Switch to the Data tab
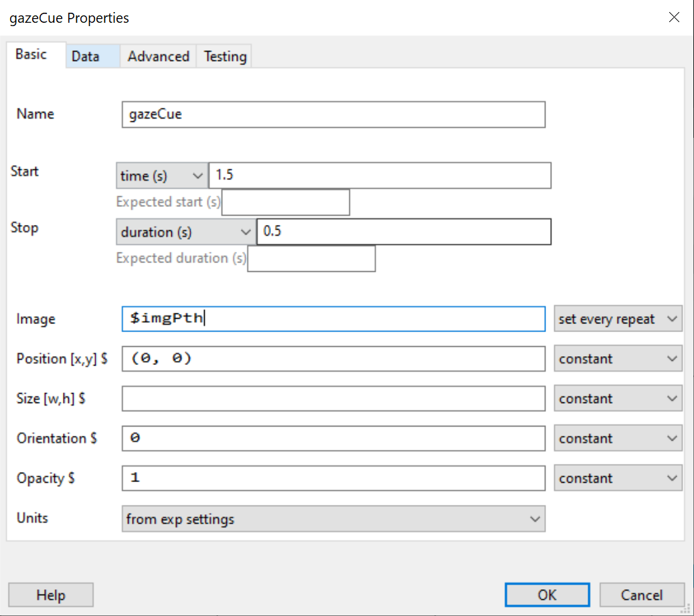This screenshot has width=694, height=616. click(86, 56)
